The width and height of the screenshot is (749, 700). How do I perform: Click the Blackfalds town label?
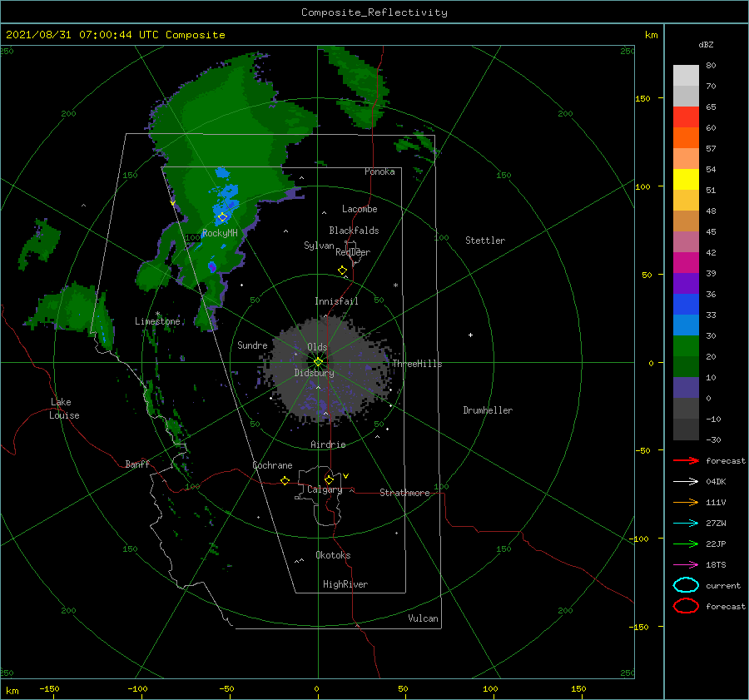[354, 231]
